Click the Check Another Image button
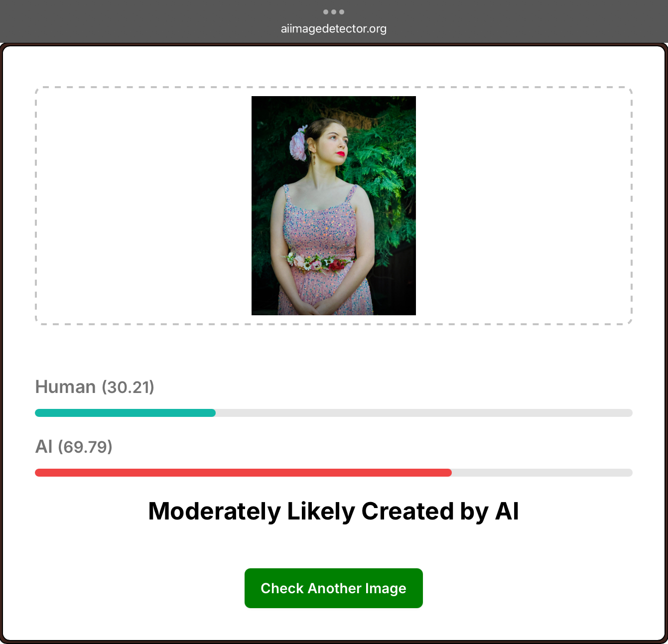This screenshot has height=644, width=668. pyautogui.click(x=334, y=588)
